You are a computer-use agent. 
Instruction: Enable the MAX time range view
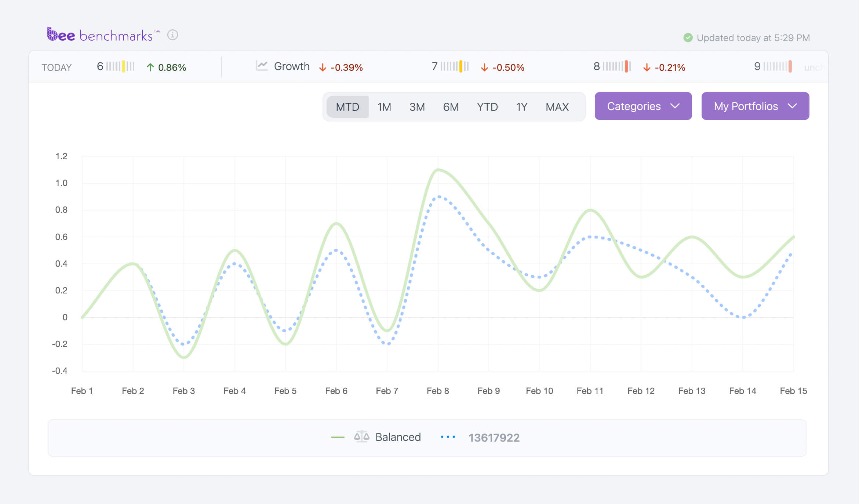(556, 106)
